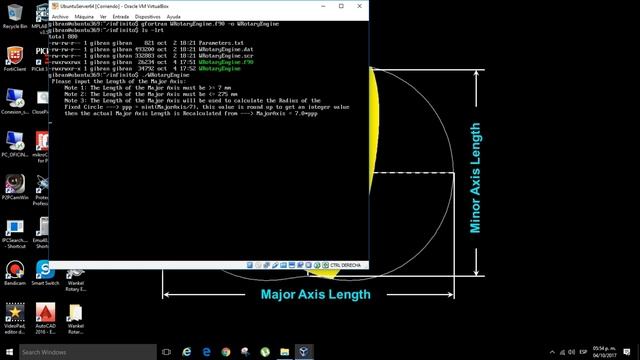Click the green WRotaryEngine.f90 filename in terminal
This screenshot has height=360, width=640.
coord(226,62)
